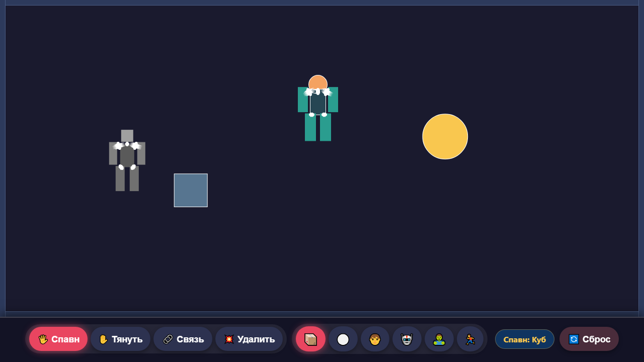Click the 'Спавн: Куб' status label
Viewport: 644px width, 362px height.
[x=525, y=339]
